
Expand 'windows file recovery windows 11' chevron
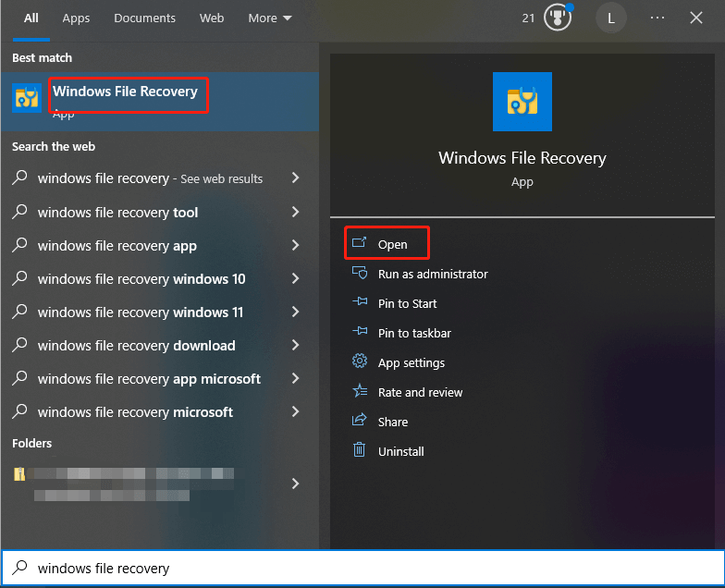click(296, 312)
